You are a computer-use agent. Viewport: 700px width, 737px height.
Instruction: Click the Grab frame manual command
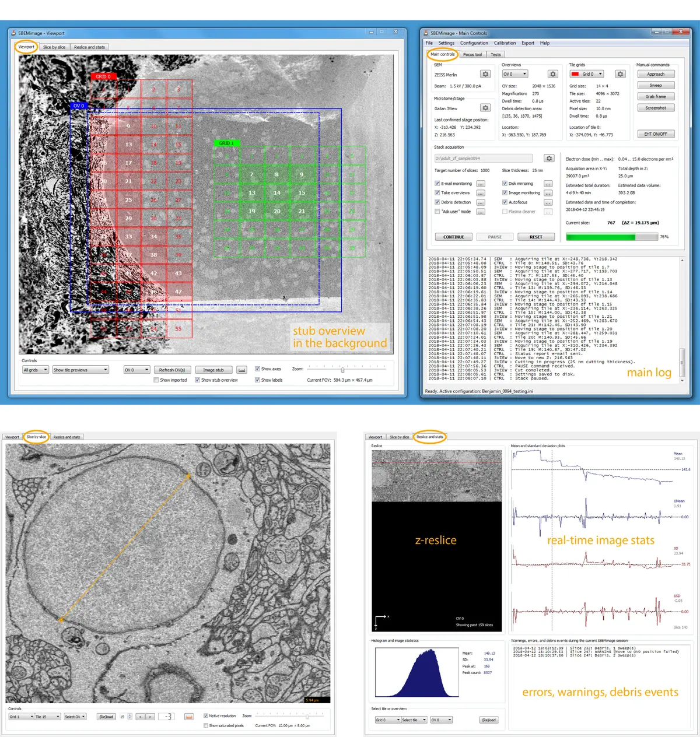656,96
